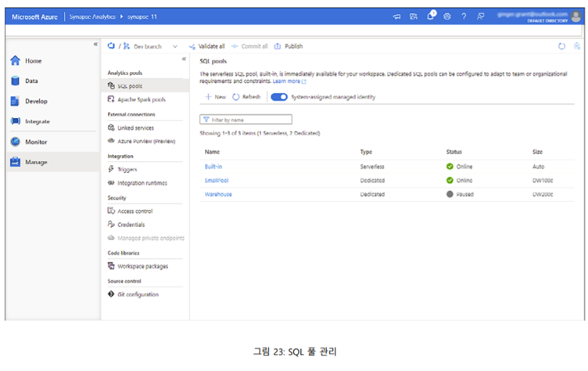Click the Microsoft Azure logo text
The height and width of the screenshot is (371, 588).
tap(34, 16)
